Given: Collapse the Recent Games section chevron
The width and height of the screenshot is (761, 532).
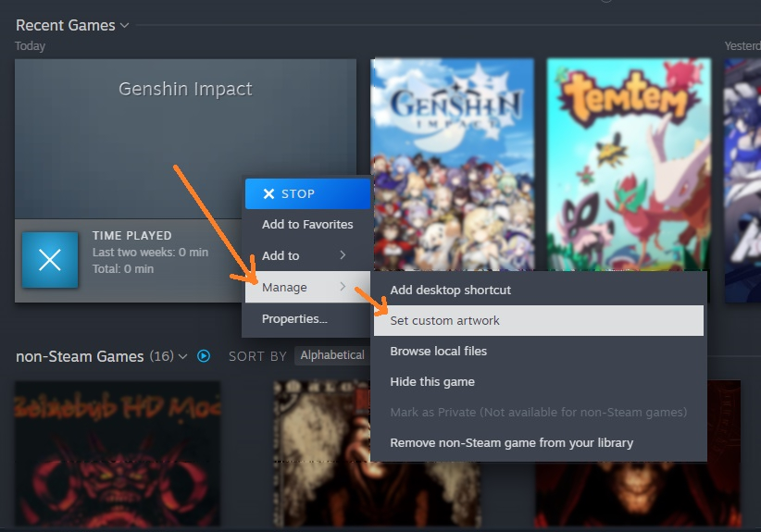Looking at the screenshot, I should [125, 25].
